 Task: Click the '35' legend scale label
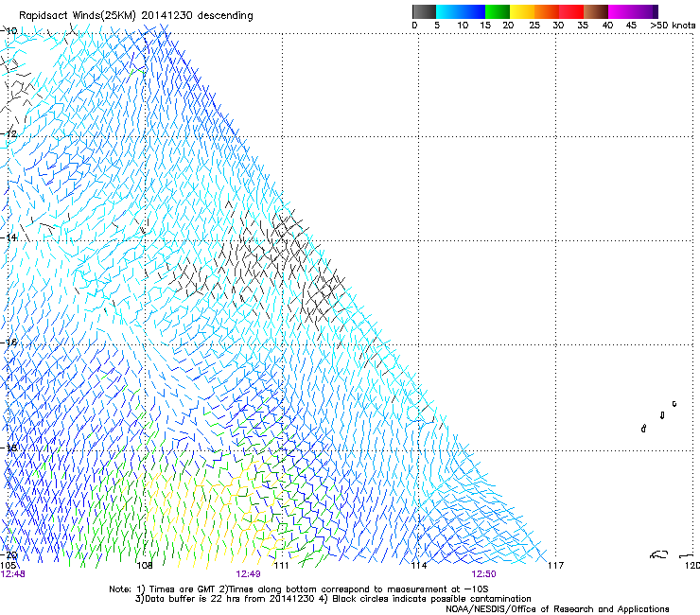point(583,26)
